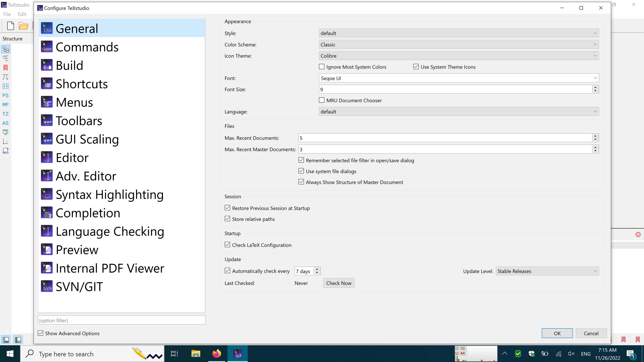Viewport: 644px width, 362px height.
Task: Open the math symbols panel (π icon)
Action: [6, 77]
